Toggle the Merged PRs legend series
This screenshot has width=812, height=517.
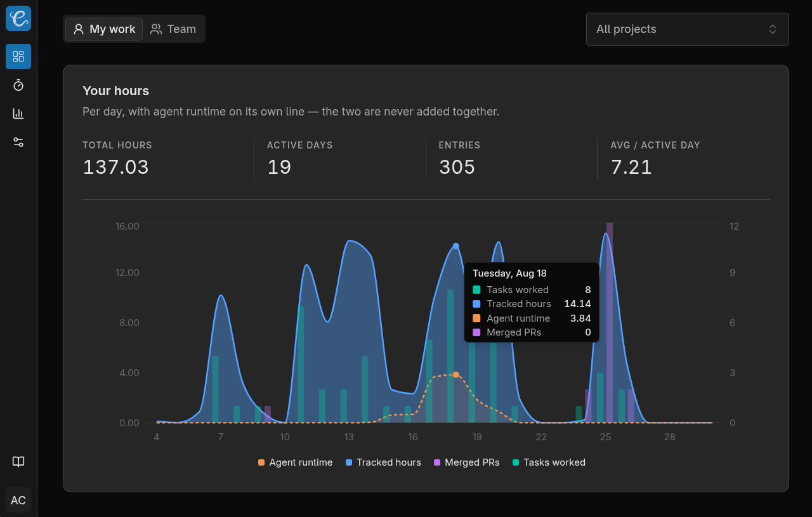(x=466, y=462)
